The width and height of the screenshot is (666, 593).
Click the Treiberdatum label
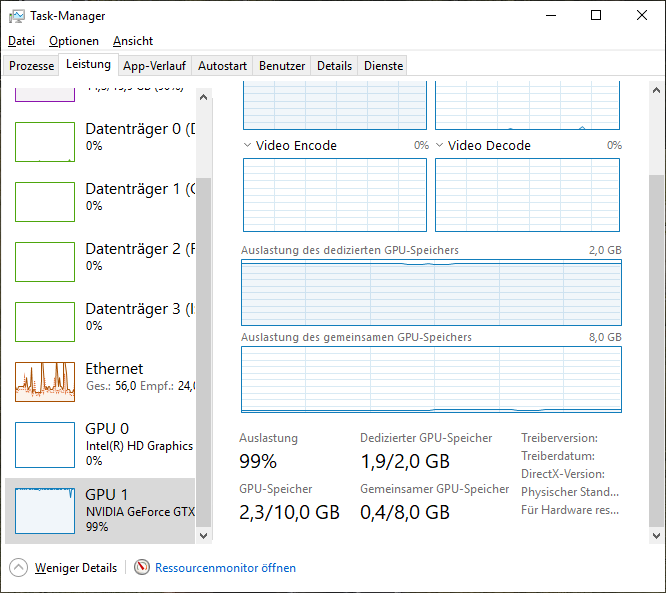click(x=558, y=456)
